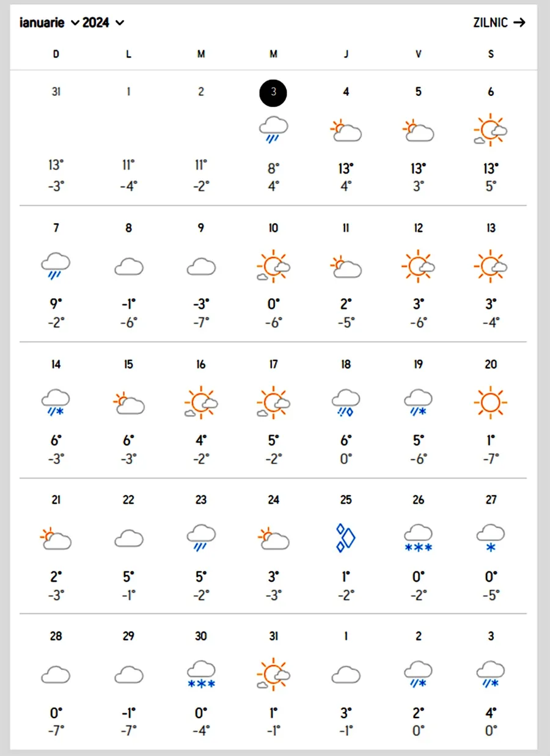Click the cloudy icon on January 8

128,266
